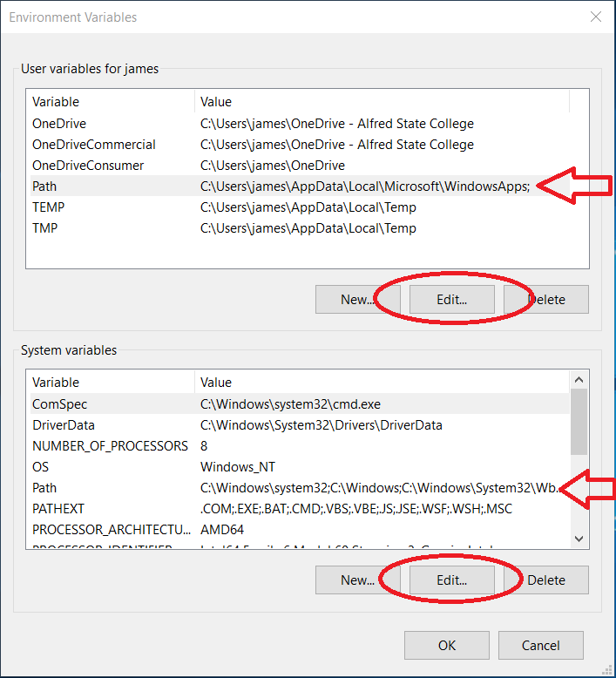
Task: Click the C:\Windows\system32\cmd.exe value
Action: 290,404
